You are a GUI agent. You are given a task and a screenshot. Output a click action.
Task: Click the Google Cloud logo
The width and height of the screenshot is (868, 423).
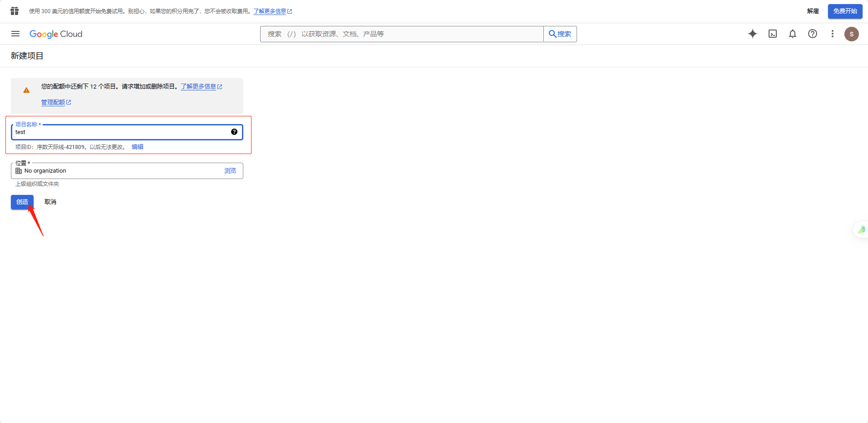[56, 34]
